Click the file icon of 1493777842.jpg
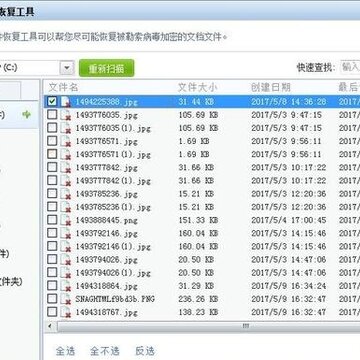The image size is (360, 360). (x=66, y=168)
